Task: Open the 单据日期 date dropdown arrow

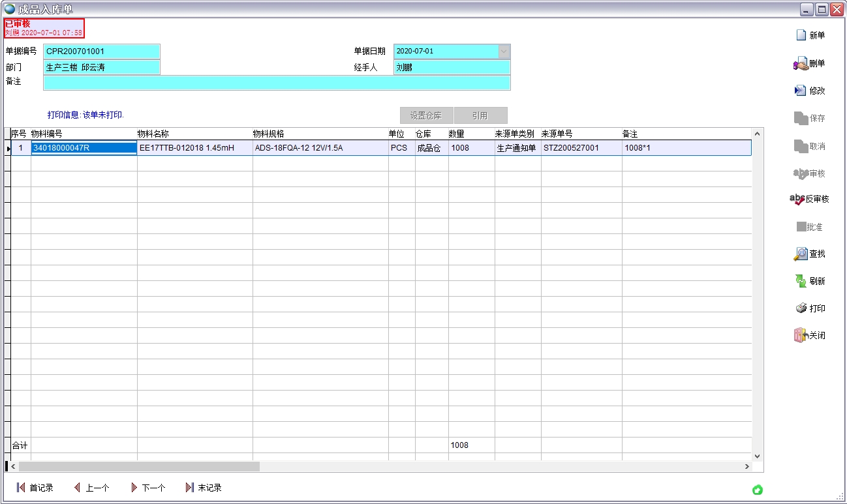Action: tap(504, 51)
